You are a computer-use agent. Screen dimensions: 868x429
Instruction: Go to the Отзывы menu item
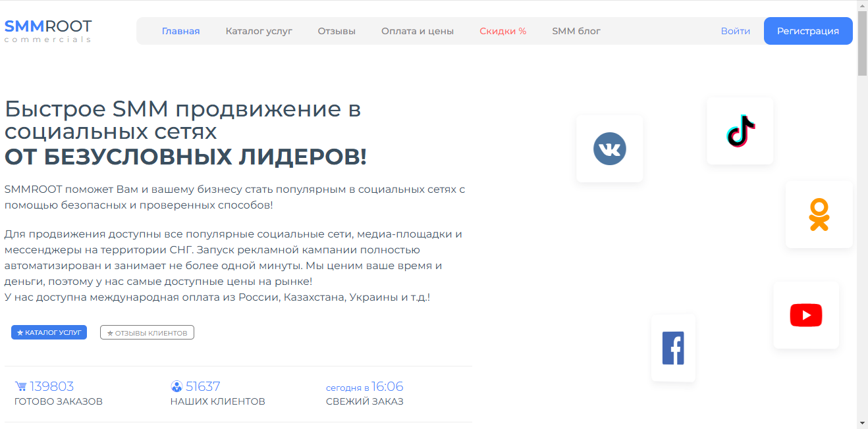coord(337,31)
